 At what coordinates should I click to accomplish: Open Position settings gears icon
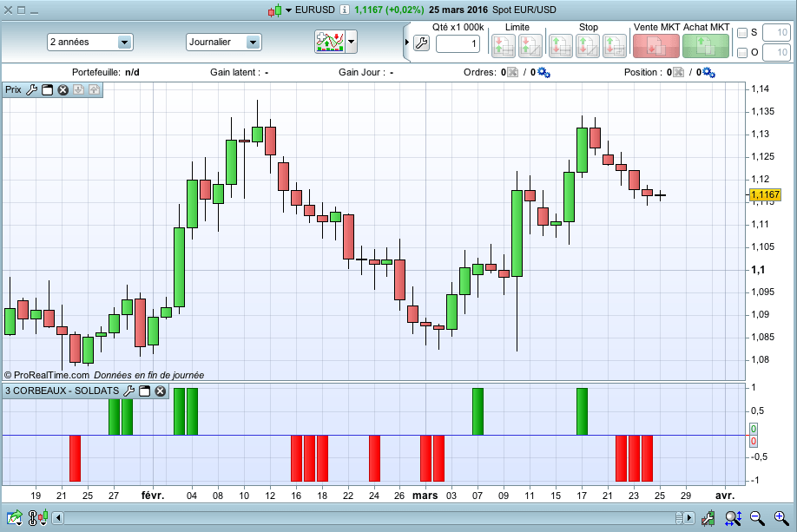pyautogui.click(x=709, y=73)
